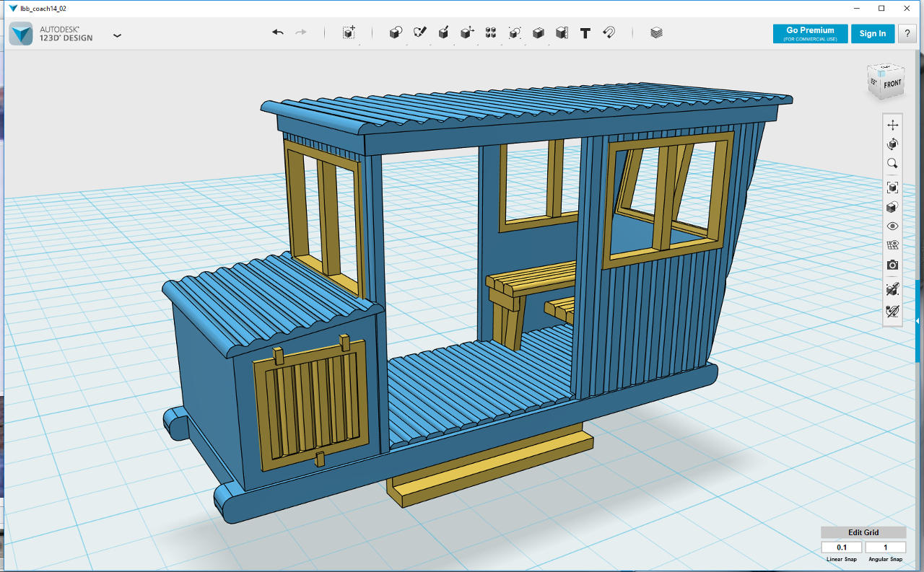Select the Pan navigation tool
The image size is (924, 572).
893,125
